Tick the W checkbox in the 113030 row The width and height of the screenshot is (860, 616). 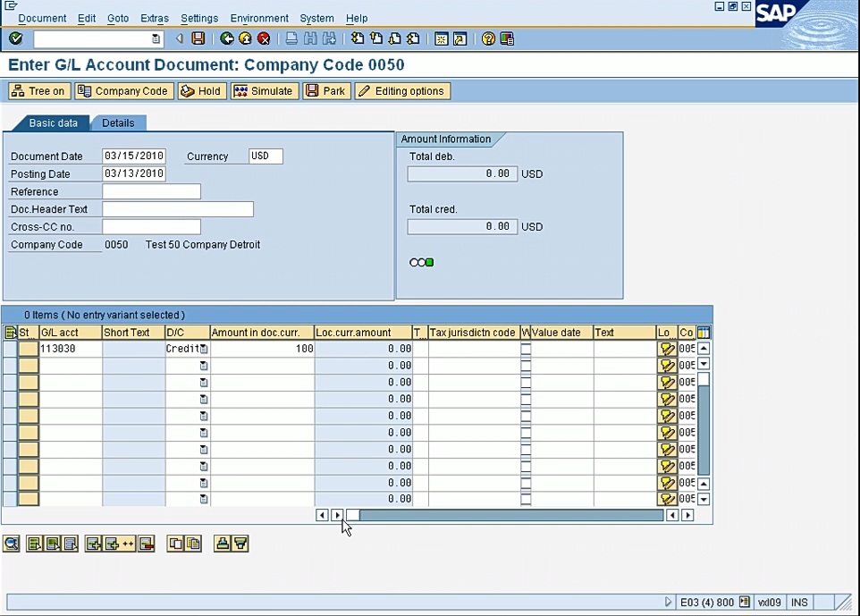point(526,349)
